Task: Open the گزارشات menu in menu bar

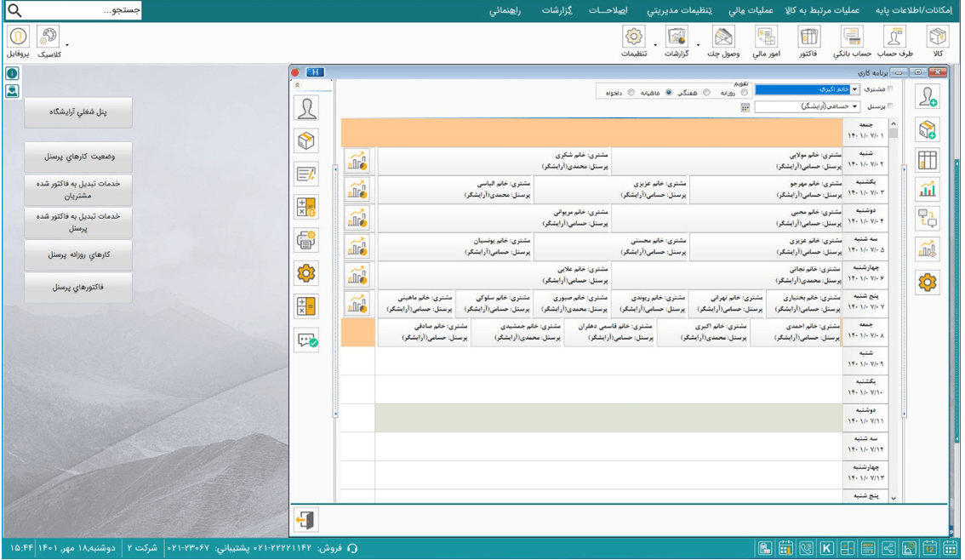Action: [x=557, y=10]
